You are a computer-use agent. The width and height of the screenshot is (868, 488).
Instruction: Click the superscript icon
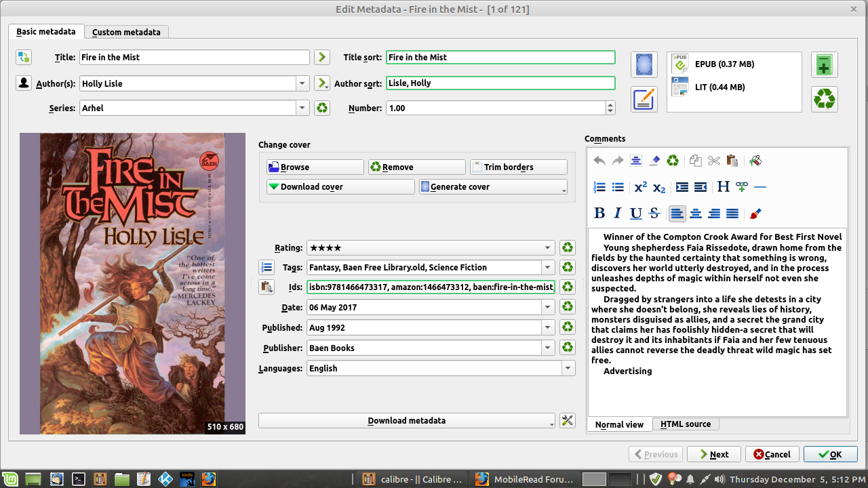point(640,187)
